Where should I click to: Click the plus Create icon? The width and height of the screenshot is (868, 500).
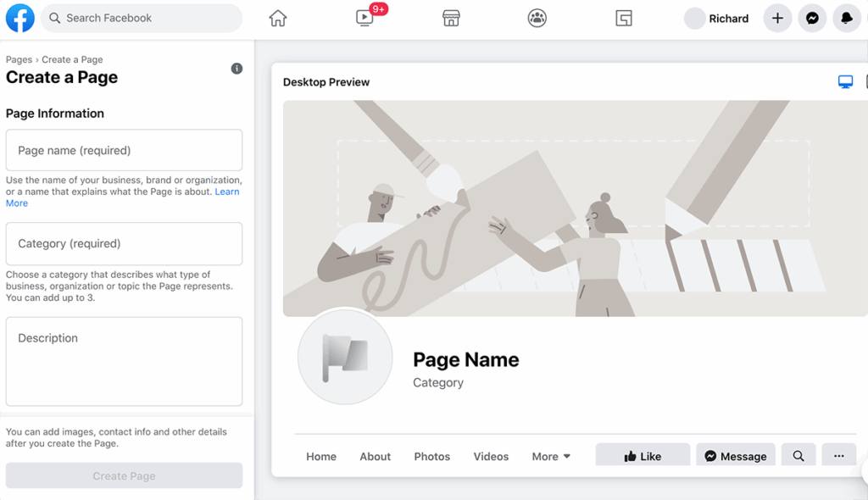click(777, 18)
